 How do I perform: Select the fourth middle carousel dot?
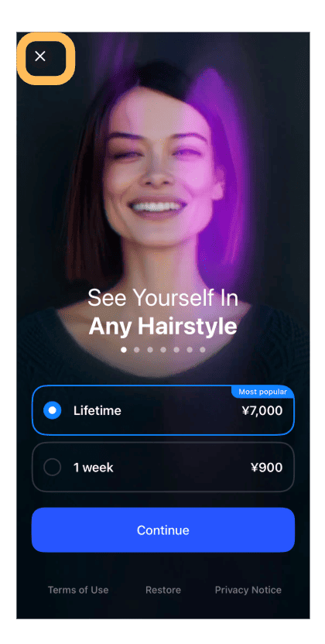pyautogui.click(x=163, y=350)
